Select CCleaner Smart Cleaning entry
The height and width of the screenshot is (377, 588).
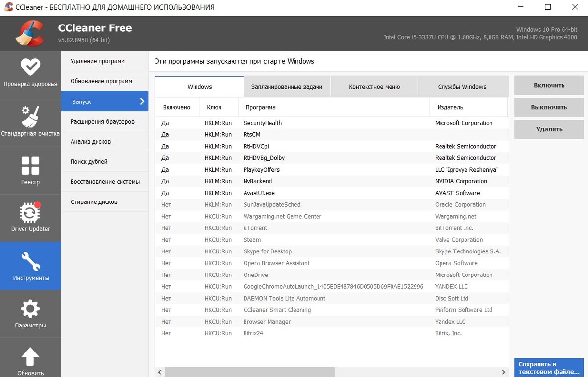[x=332, y=310]
